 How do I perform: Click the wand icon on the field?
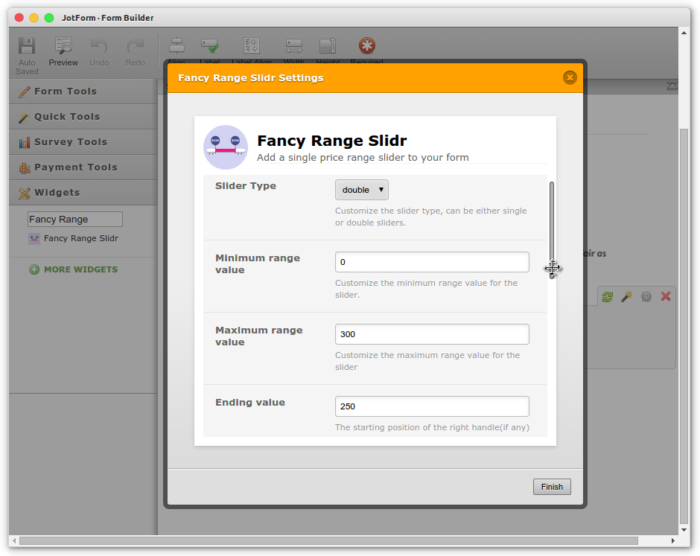[x=626, y=297]
